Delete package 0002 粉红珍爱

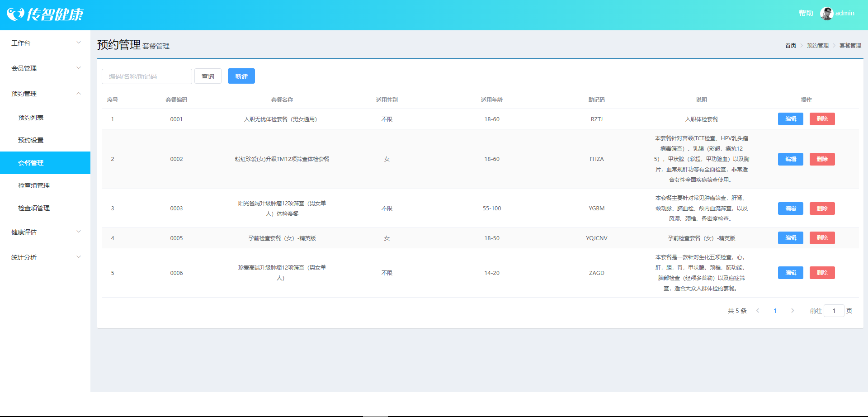pos(822,159)
